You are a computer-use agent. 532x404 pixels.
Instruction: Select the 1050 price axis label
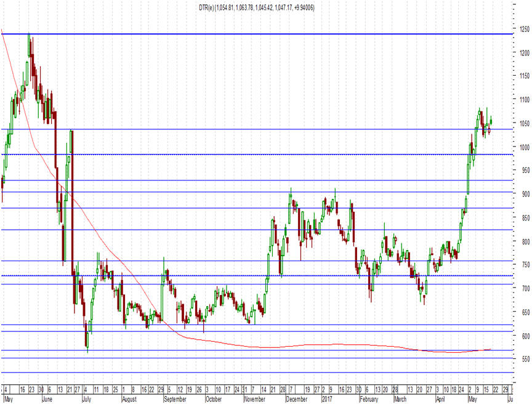pyautogui.click(x=525, y=123)
